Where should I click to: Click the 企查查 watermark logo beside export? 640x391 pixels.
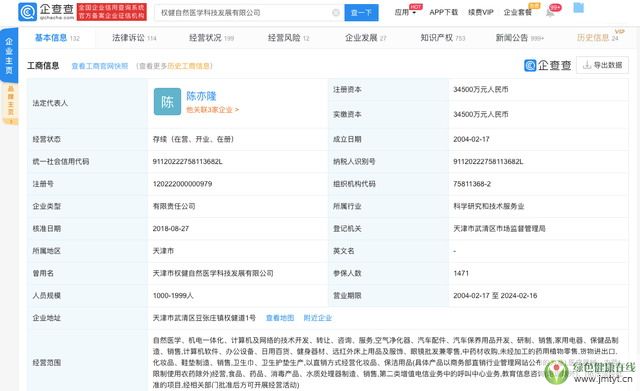(547, 65)
